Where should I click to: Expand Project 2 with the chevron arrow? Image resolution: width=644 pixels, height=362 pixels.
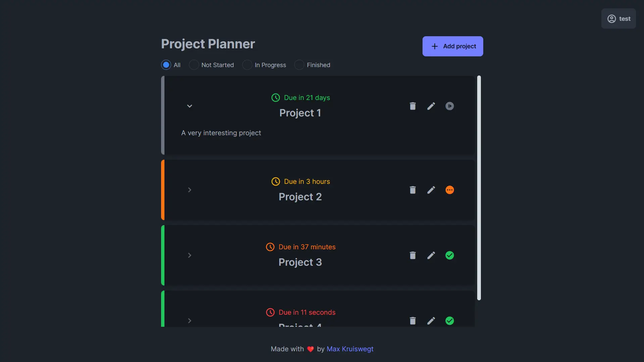tap(190, 190)
